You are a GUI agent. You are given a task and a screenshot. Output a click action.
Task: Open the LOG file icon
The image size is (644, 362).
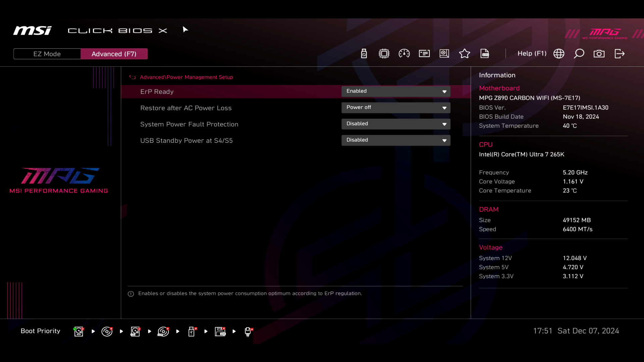point(485,54)
